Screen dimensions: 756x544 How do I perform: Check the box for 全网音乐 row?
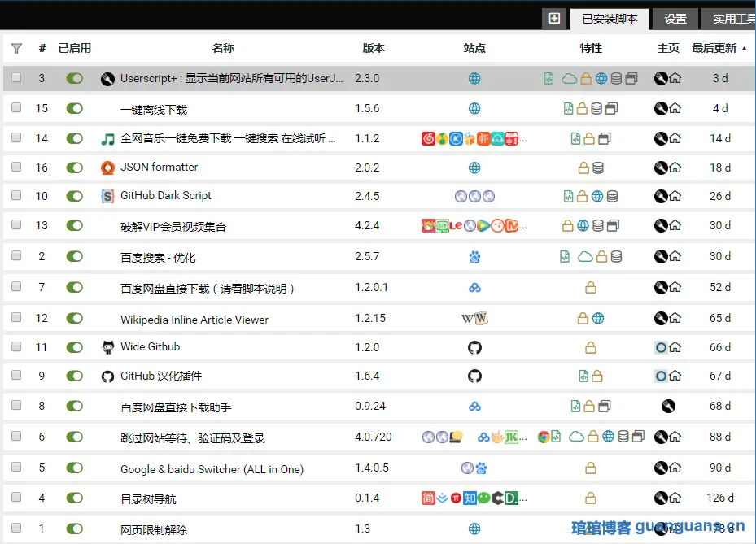coord(16,137)
